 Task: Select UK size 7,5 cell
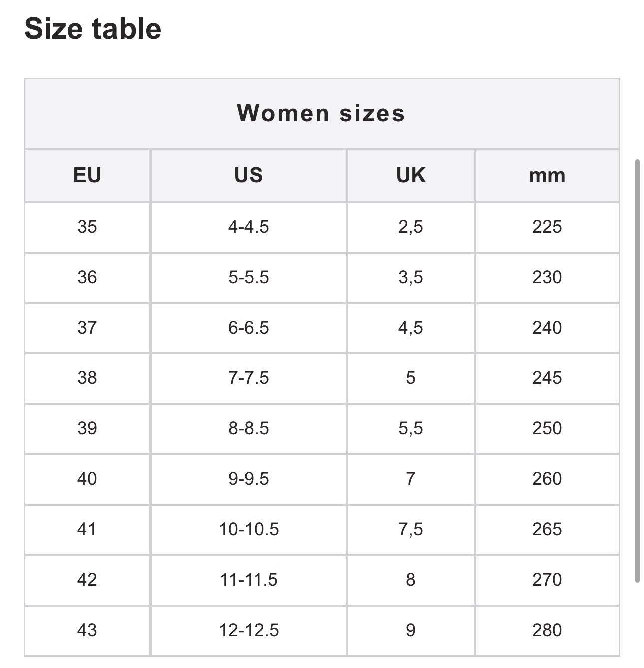(411, 530)
